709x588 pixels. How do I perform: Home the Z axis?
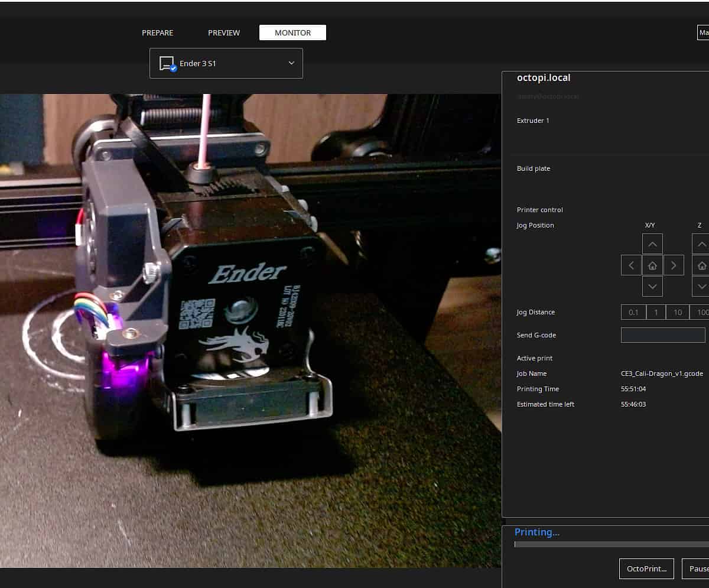pos(701,265)
